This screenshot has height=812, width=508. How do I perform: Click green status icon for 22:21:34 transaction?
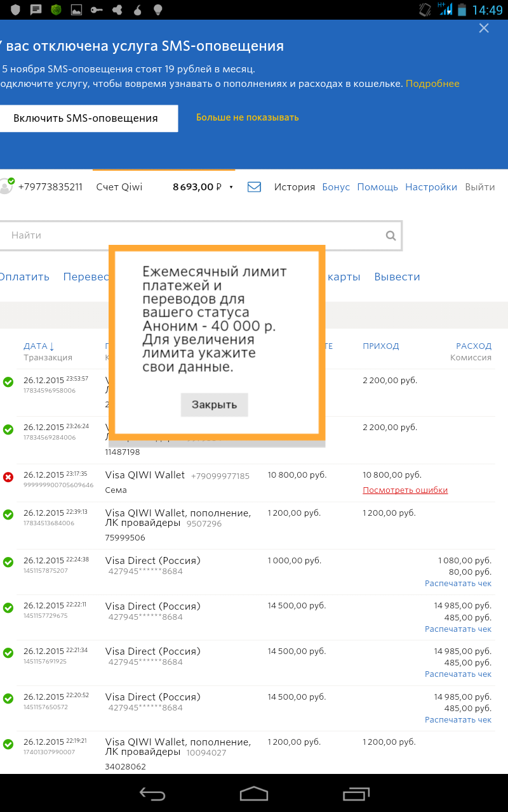[8, 653]
